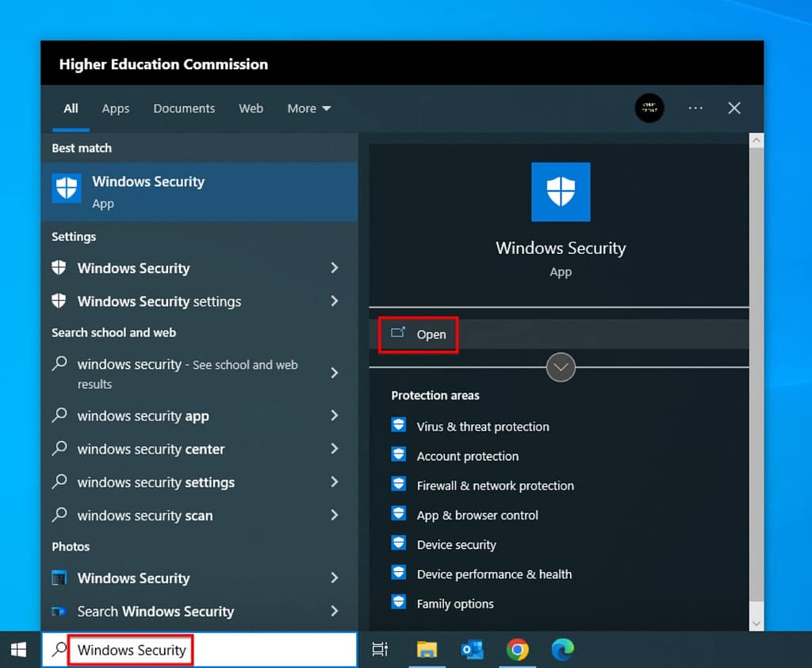
Task: Click the shield icon of the best match
Action: [67, 189]
